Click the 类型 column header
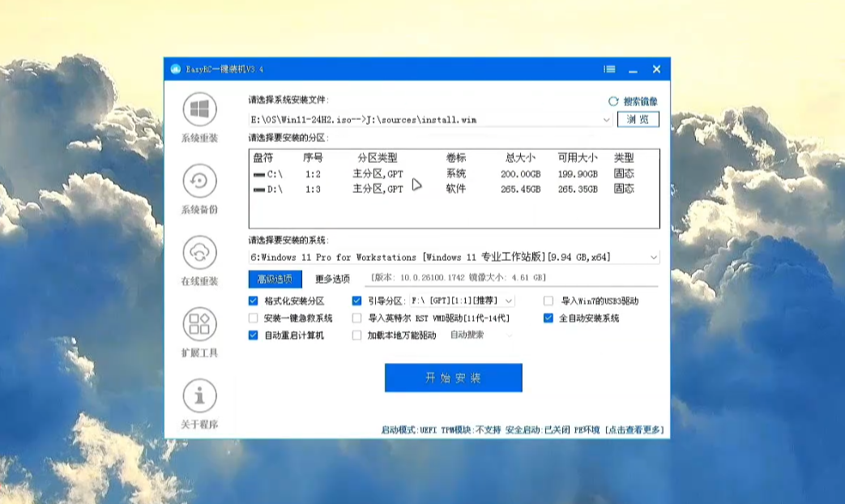This screenshot has width=845, height=504. (624, 158)
